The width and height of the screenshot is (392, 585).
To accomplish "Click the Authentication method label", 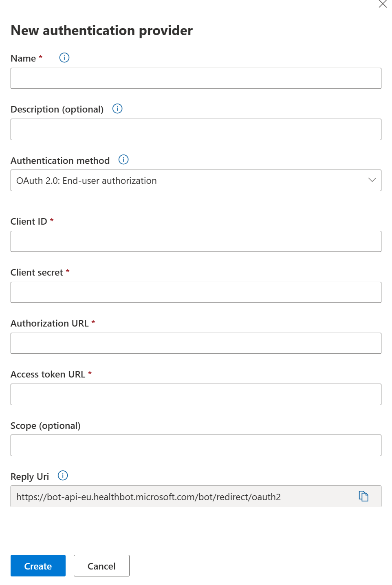I will [x=60, y=161].
